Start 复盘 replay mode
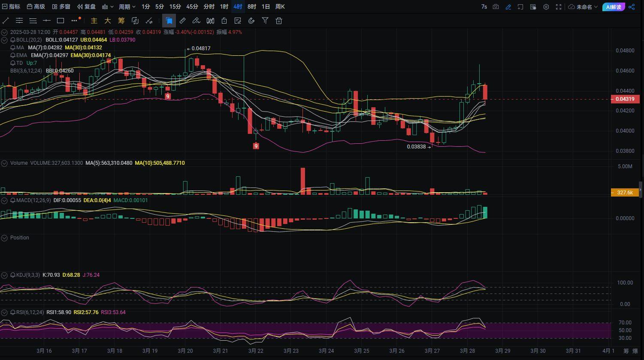 tap(86, 6)
